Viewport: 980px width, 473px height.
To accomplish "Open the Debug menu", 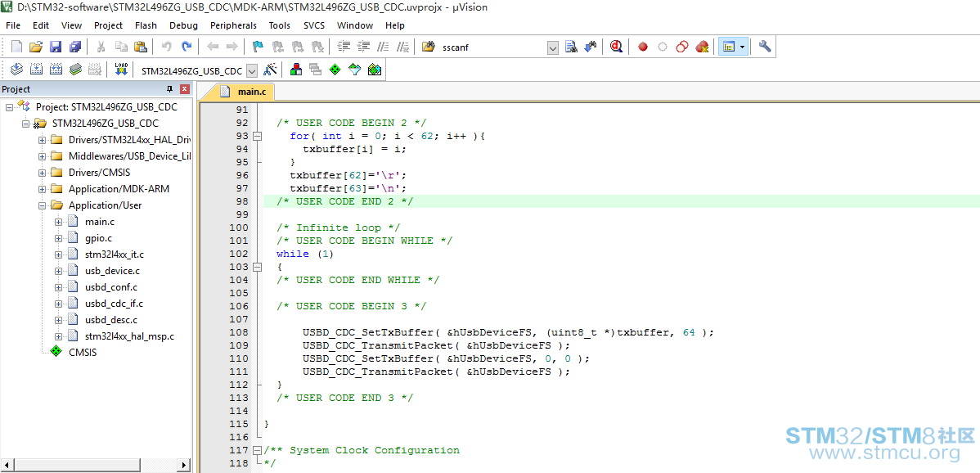I will tap(183, 25).
